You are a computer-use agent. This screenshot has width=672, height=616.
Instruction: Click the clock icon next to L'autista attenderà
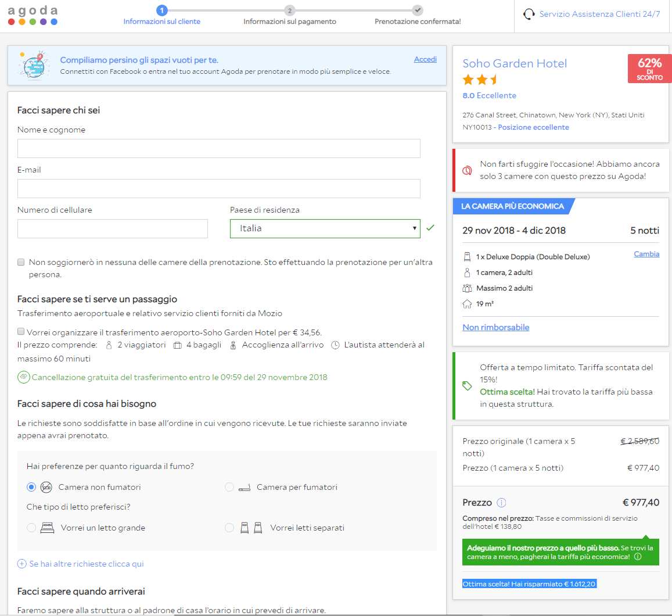point(336,345)
